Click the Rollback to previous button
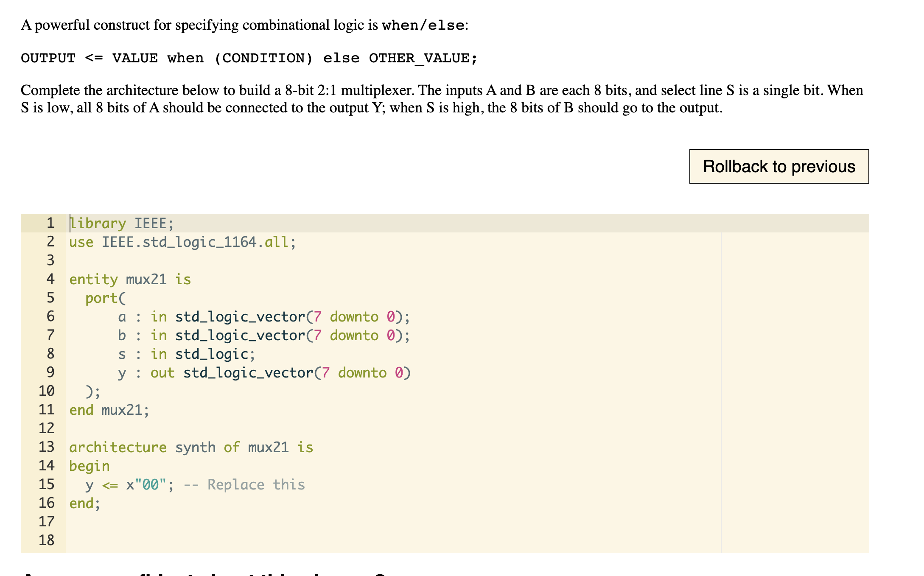The height and width of the screenshot is (576, 924). click(x=778, y=166)
